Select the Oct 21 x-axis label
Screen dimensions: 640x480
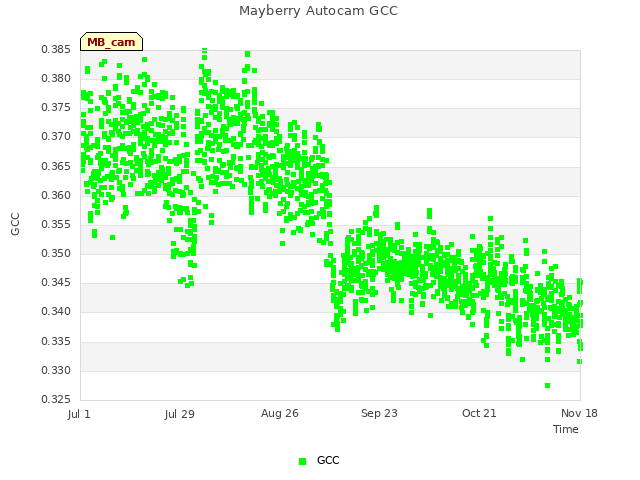[479, 413]
